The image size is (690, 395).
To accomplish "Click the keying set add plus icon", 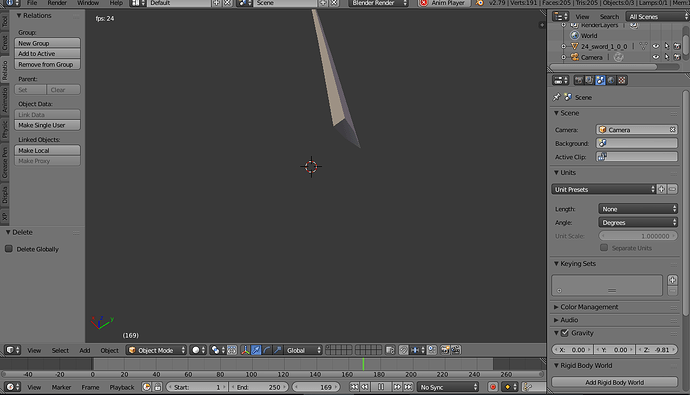I will [672, 280].
